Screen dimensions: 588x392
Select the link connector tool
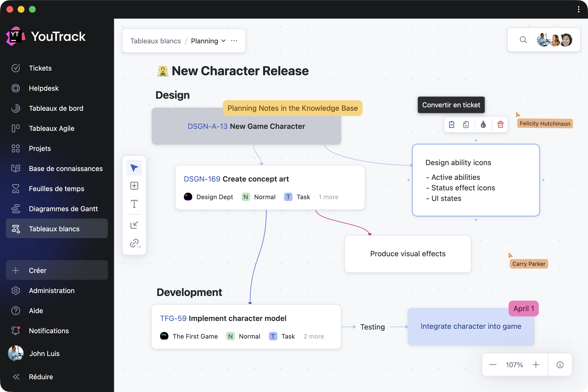click(135, 243)
